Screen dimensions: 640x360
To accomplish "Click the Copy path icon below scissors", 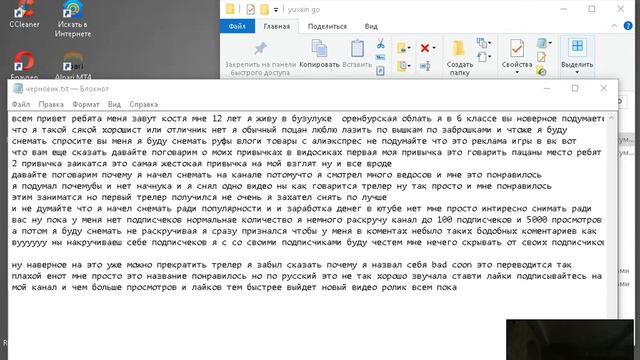I will tap(380, 57).
